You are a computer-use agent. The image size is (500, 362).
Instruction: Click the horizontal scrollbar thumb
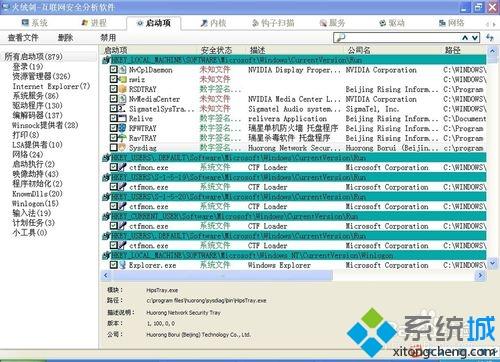[222, 276]
